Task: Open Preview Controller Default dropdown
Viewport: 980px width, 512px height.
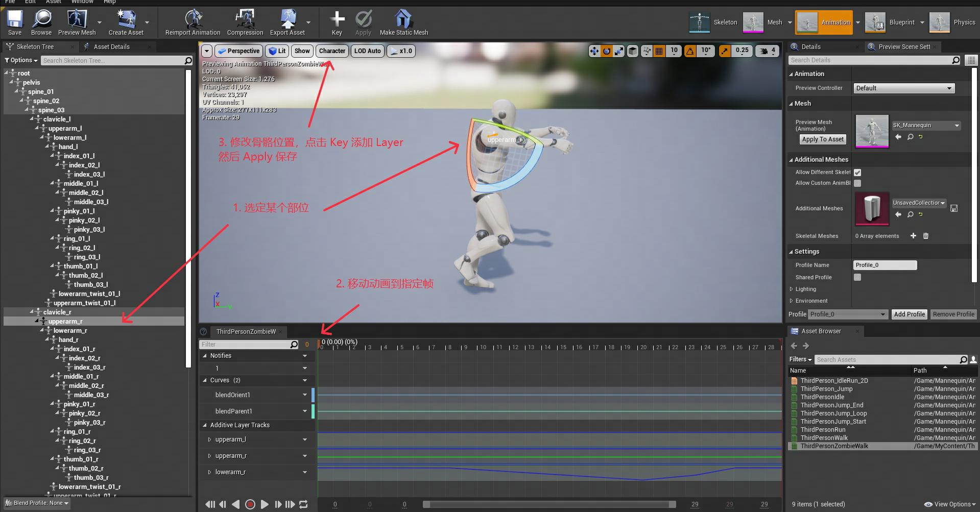Action: [x=904, y=88]
